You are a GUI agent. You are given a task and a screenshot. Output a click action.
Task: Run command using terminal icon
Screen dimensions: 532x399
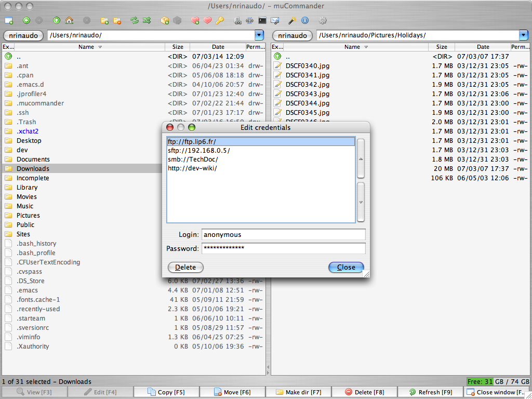[x=262, y=21]
